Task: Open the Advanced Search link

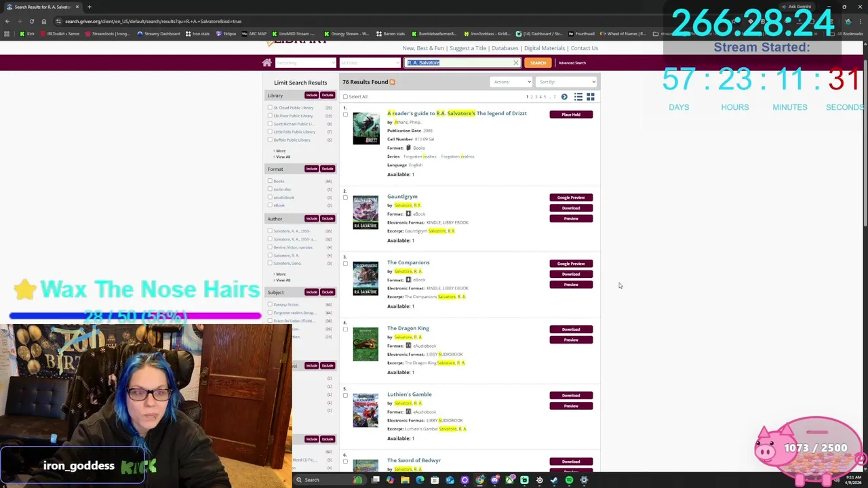Action: (x=572, y=63)
